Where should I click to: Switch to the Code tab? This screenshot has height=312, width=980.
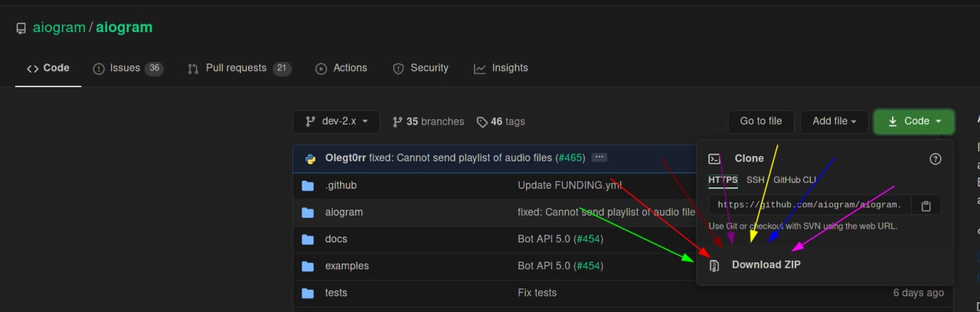click(48, 68)
